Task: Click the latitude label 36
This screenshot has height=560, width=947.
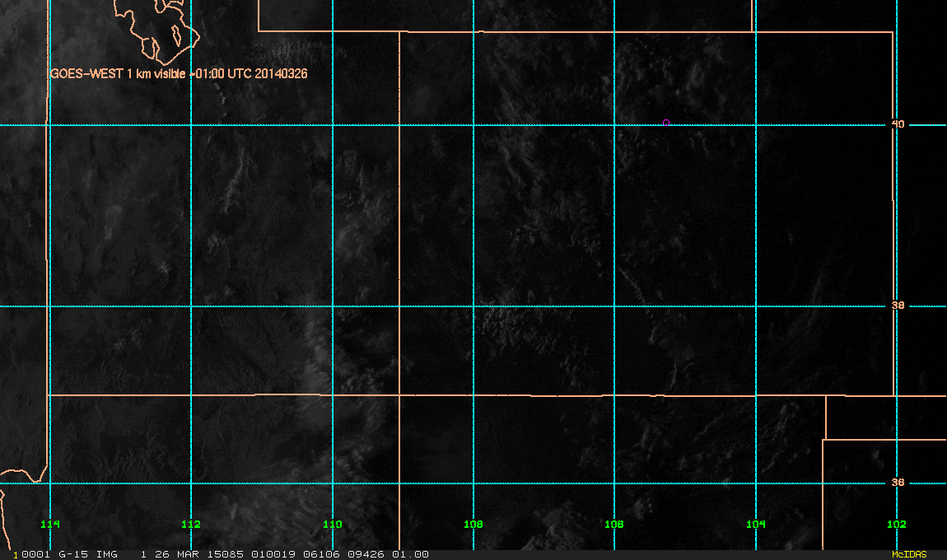Action: 898,483
